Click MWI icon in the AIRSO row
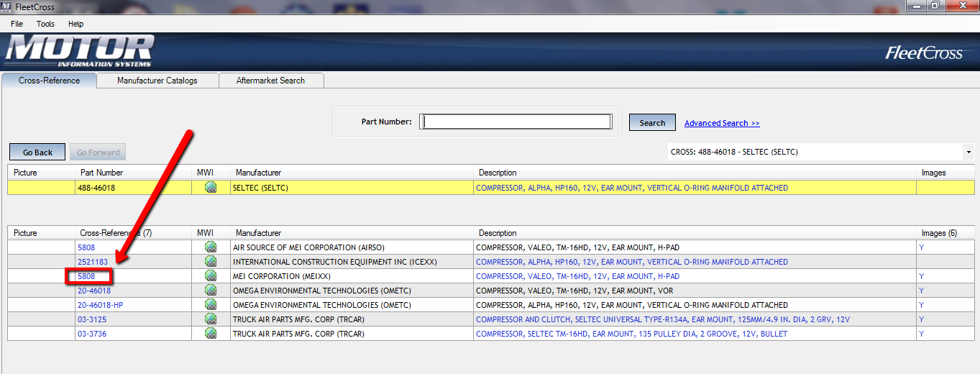Screen dimensions: 980x374 (211, 247)
